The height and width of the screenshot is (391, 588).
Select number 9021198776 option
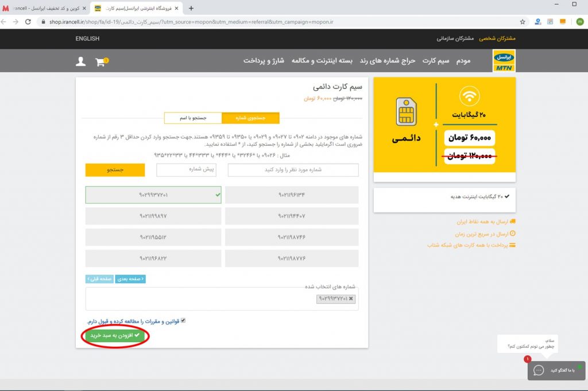(292, 258)
